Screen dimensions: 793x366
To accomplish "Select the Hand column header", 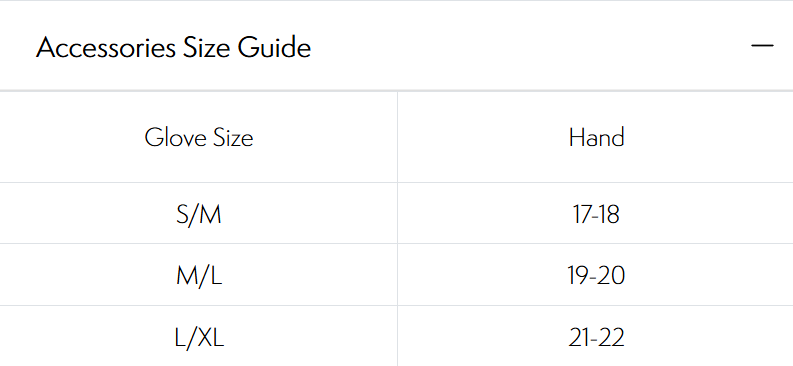I will pyautogui.click(x=596, y=138).
